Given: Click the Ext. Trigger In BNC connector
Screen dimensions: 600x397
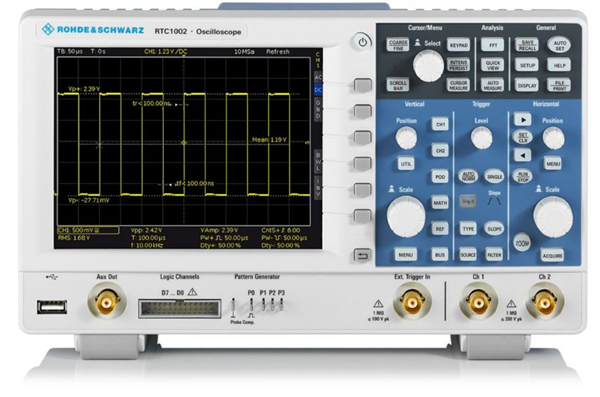Looking at the screenshot, I should [412, 302].
